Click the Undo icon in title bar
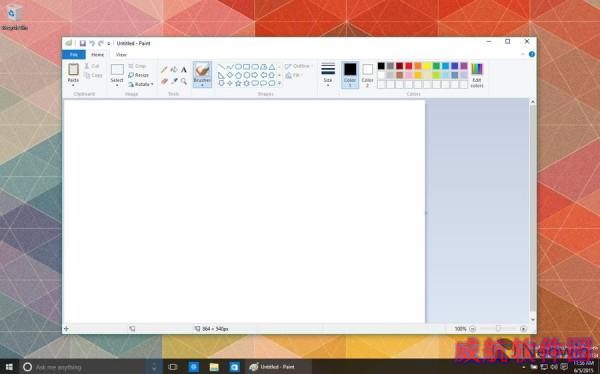Image resolution: width=600 pixels, height=374 pixels. pyautogui.click(x=92, y=43)
